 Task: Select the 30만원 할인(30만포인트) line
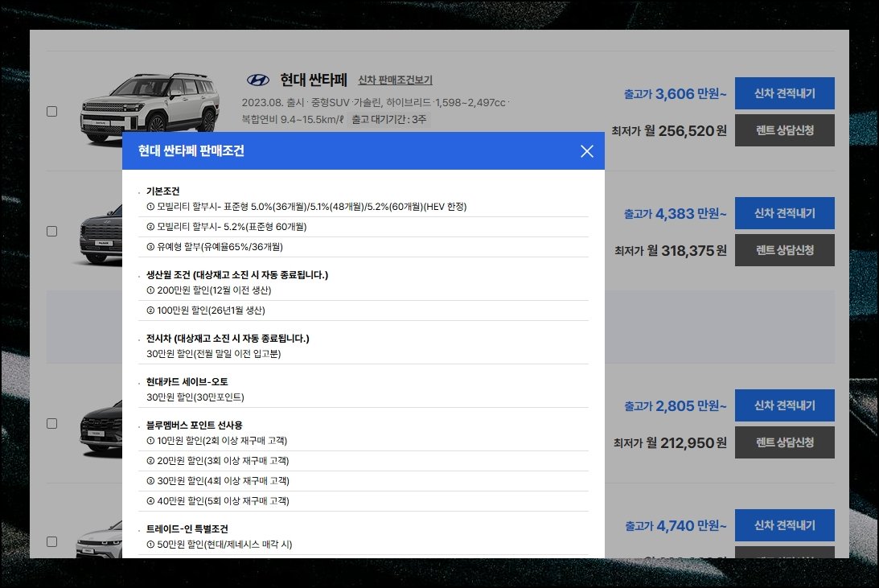[195, 397]
